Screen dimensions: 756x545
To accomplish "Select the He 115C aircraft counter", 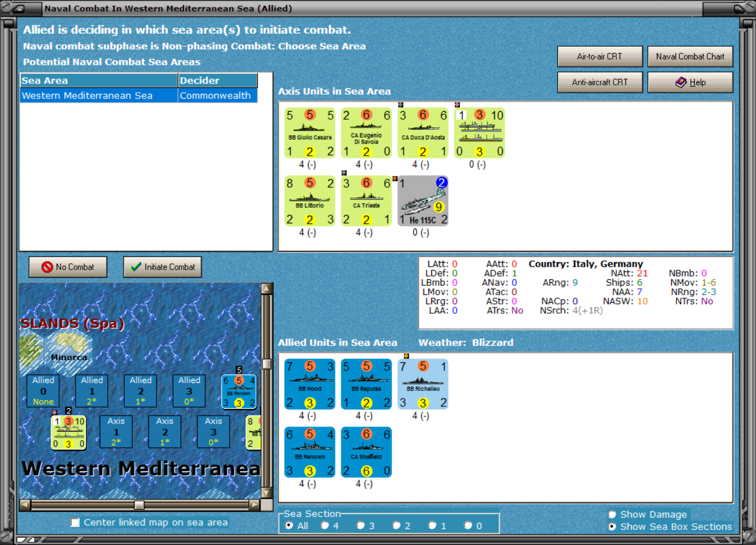I will 423,201.
